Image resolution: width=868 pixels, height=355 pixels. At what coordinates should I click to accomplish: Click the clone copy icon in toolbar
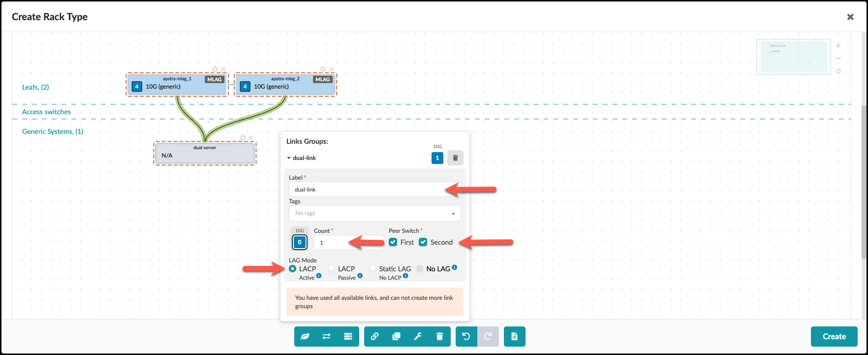point(396,337)
